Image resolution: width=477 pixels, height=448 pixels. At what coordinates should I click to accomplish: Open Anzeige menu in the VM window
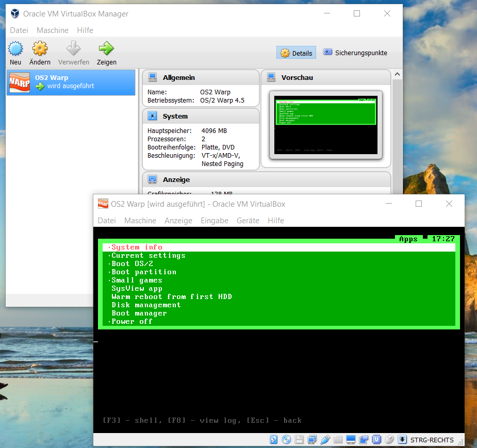(178, 221)
